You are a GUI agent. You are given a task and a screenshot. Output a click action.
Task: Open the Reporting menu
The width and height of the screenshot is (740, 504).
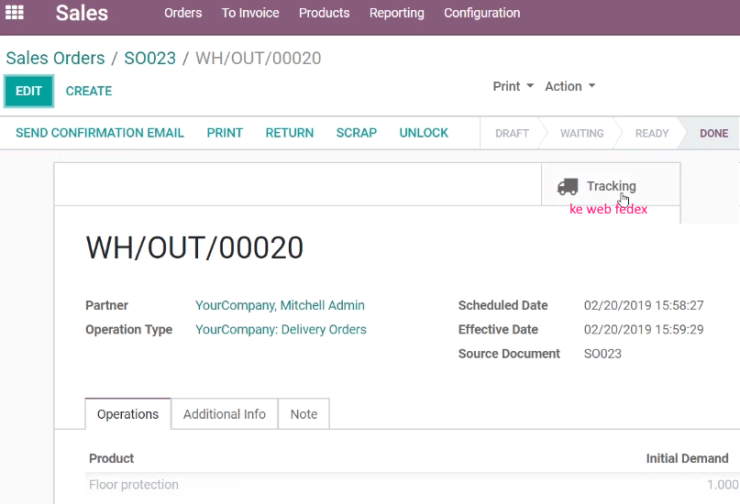396,13
